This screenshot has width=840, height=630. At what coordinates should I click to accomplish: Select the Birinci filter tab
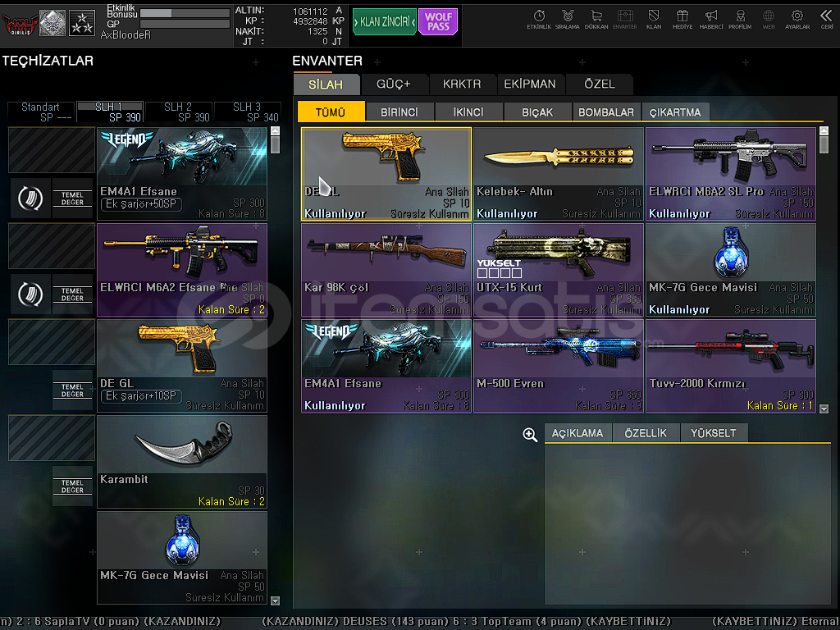pyautogui.click(x=399, y=112)
